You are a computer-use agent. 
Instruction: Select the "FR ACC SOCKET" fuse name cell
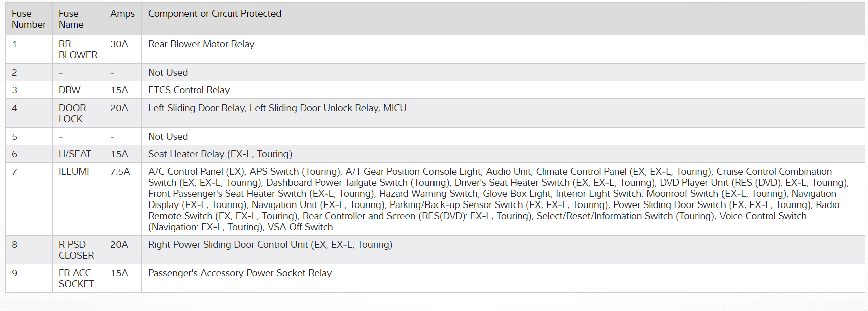click(x=76, y=278)
